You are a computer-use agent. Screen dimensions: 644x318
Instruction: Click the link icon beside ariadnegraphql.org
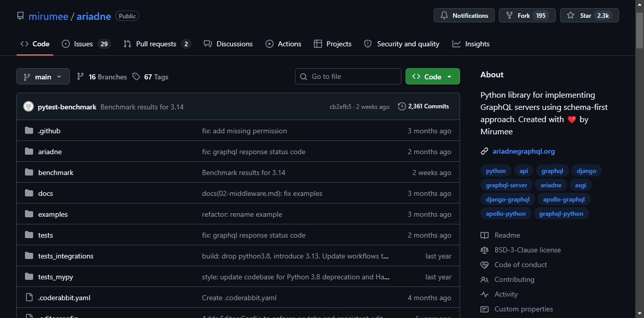[485, 151]
